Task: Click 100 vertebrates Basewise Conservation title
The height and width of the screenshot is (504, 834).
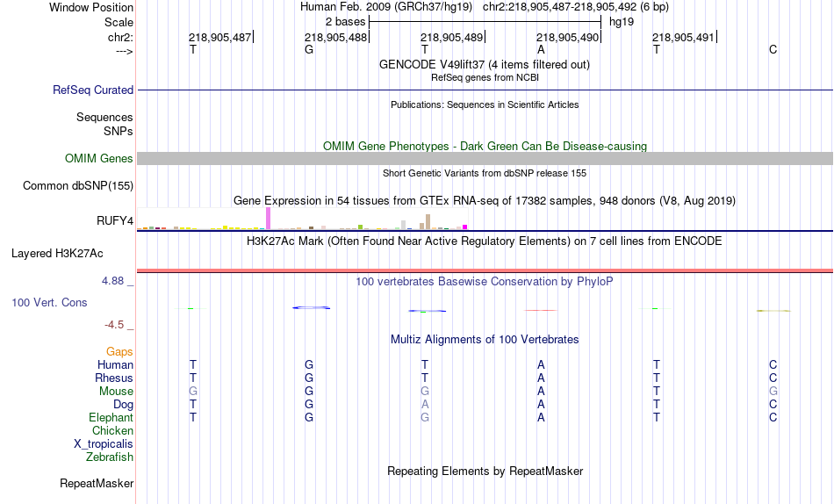Action: point(485,282)
